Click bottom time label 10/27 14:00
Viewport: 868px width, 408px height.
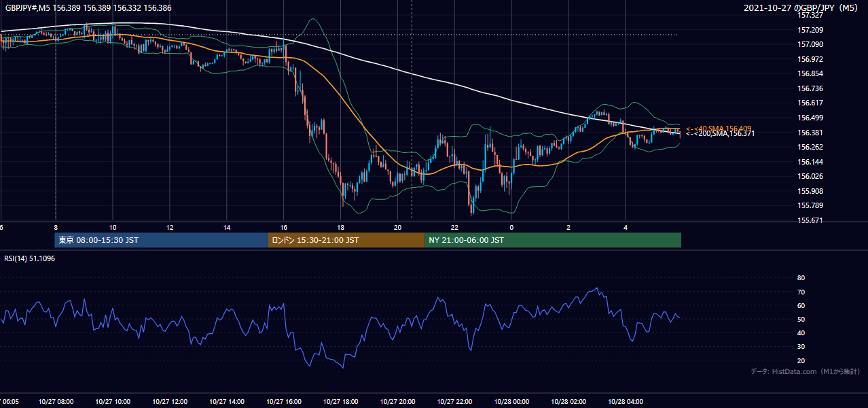point(227,402)
